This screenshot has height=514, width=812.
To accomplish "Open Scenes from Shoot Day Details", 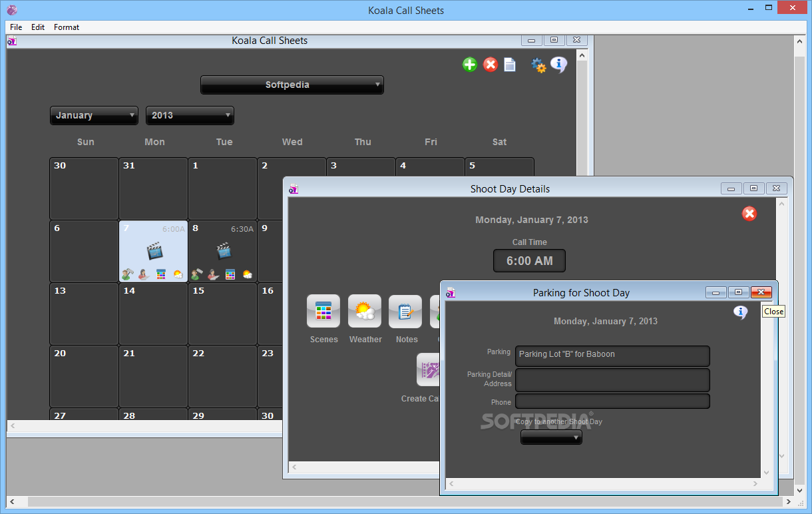I will pyautogui.click(x=323, y=311).
